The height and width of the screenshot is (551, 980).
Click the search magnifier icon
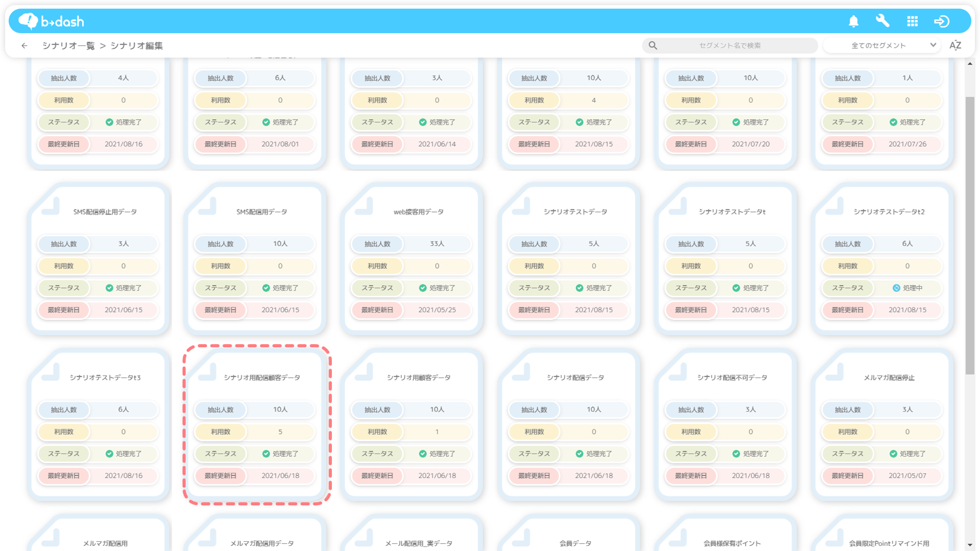coord(653,46)
